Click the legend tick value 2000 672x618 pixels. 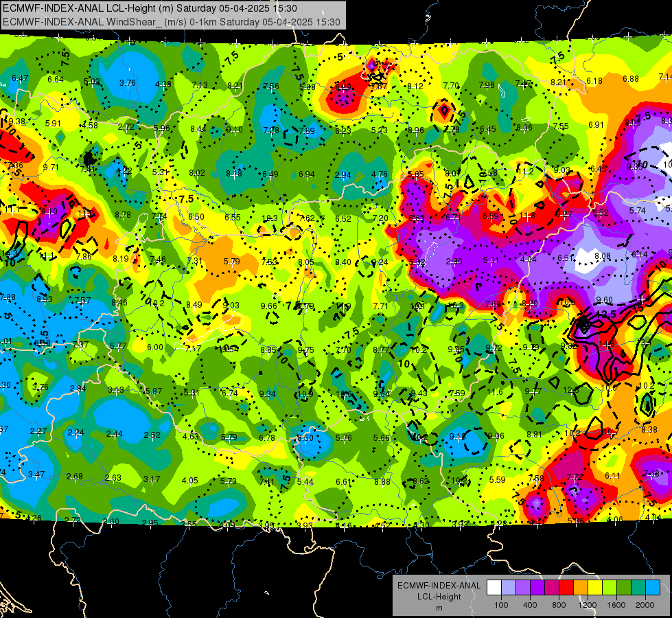click(x=645, y=605)
